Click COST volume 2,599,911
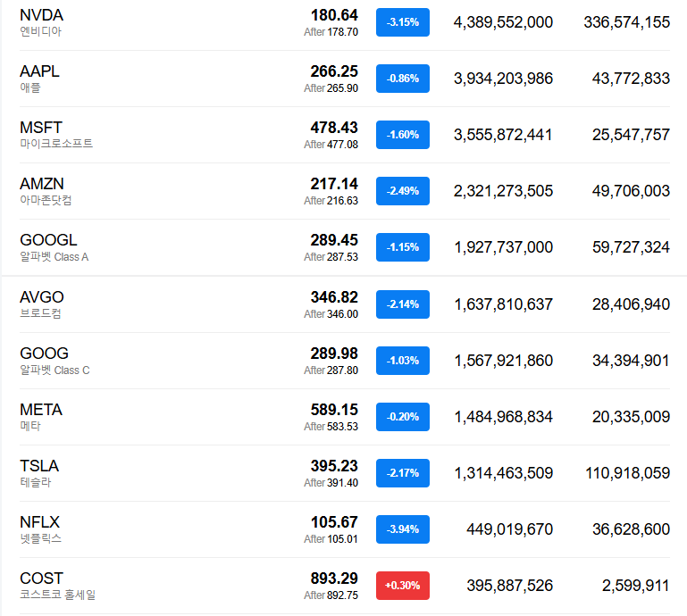Screen dimensions: 687x616 click(636, 586)
